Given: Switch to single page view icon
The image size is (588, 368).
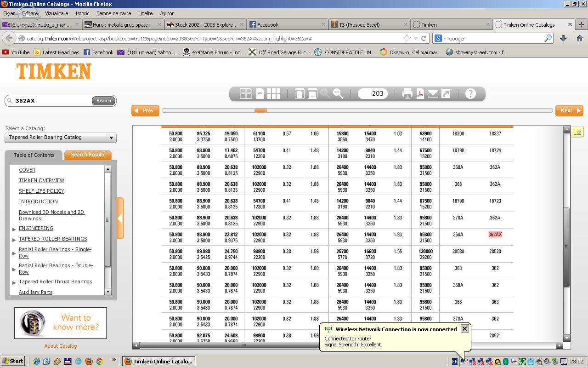Looking at the screenshot, I should (x=260, y=94).
